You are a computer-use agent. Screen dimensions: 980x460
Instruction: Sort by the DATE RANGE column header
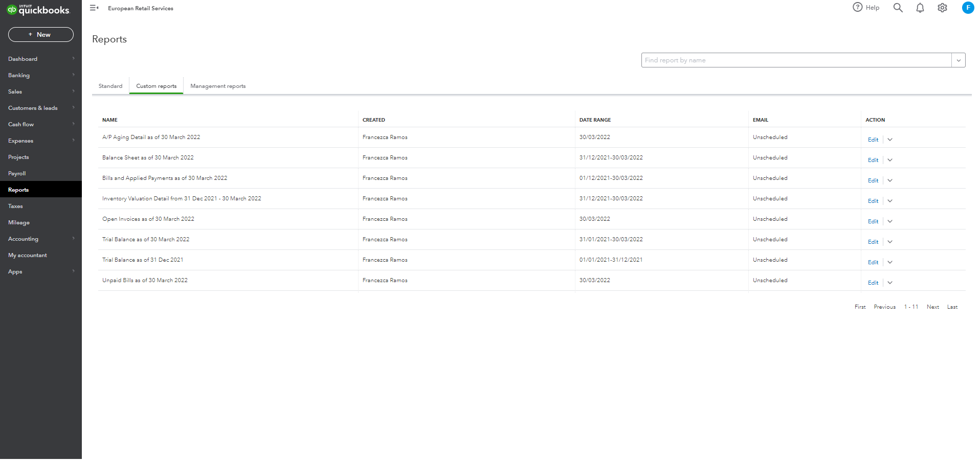point(595,120)
